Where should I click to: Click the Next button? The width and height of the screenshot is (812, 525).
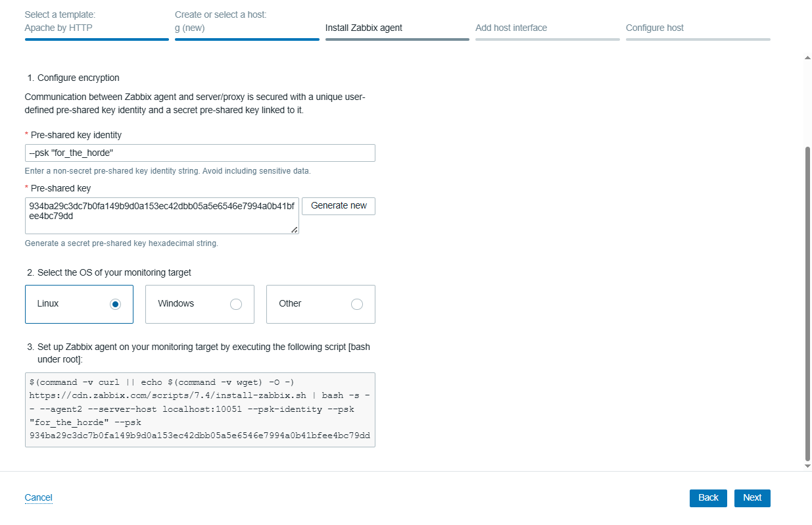click(x=752, y=498)
